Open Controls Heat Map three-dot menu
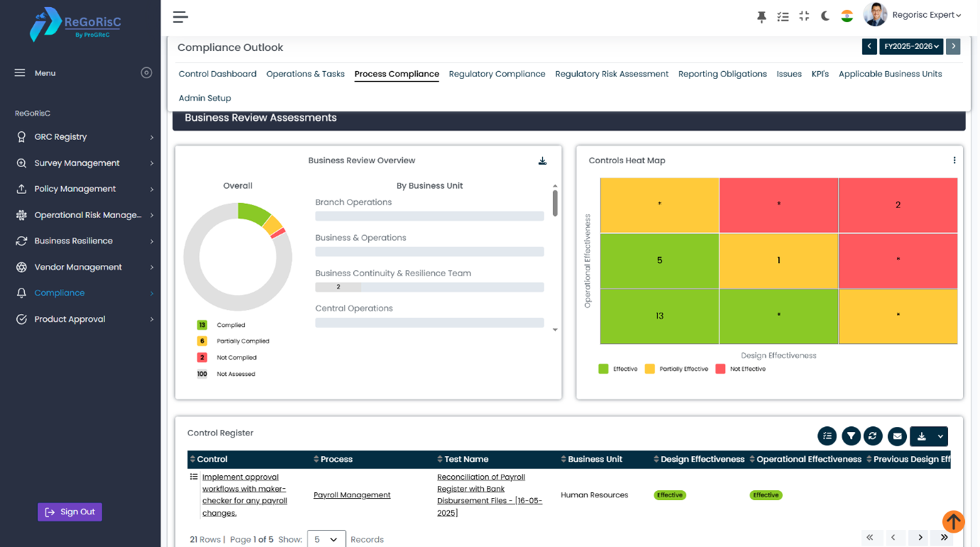Screen dimensions: 980x547 pyautogui.click(x=954, y=161)
